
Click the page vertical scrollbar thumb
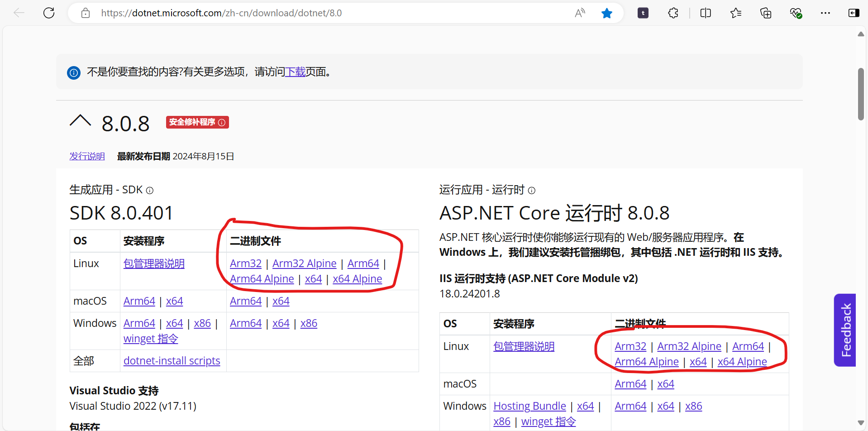861,94
